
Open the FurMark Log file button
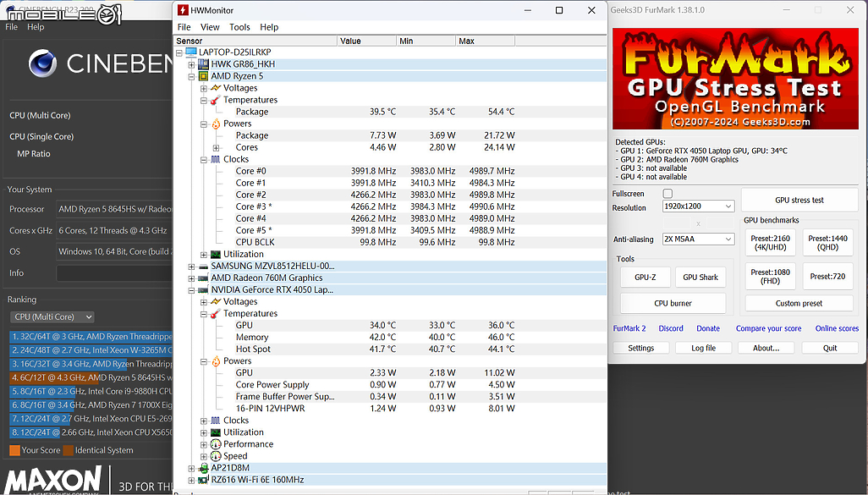coord(704,348)
